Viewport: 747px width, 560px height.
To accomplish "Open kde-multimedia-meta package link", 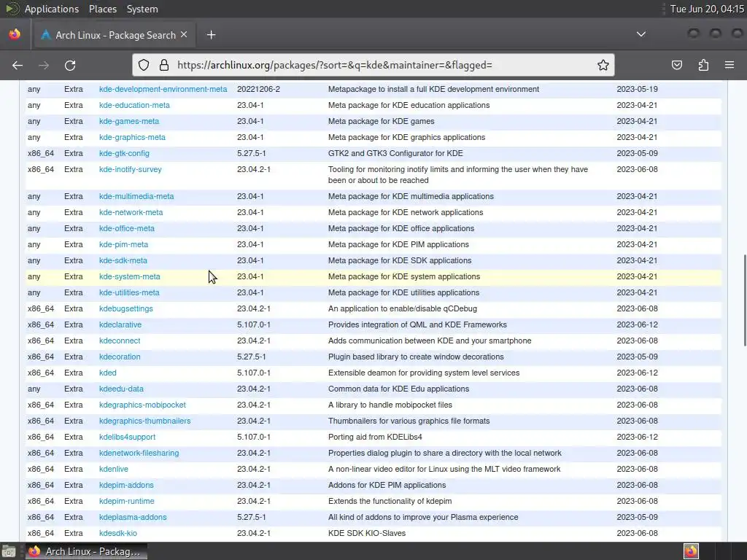I will (x=136, y=196).
